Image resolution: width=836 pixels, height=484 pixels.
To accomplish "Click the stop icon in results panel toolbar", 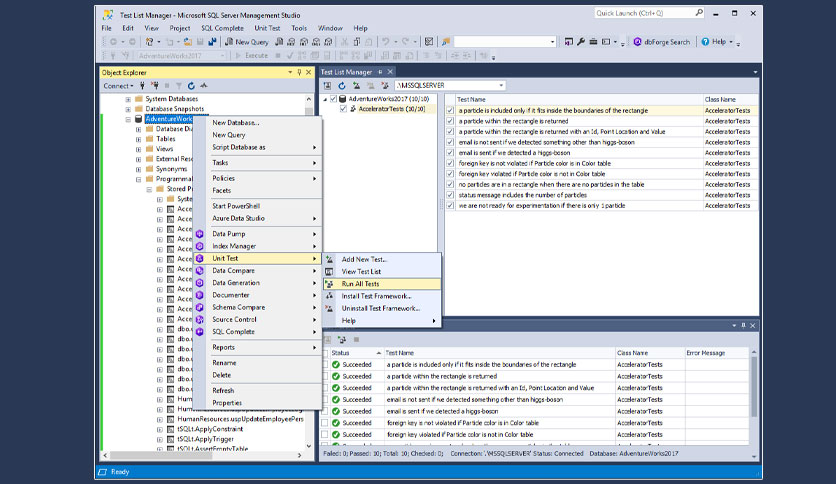I will pyautogui.click(x=356, y=340).
